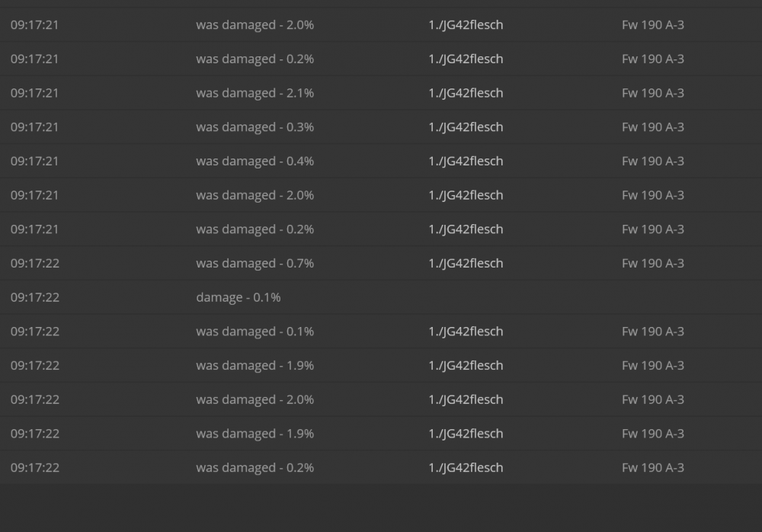Click 1./JG42flesch in the 0.4% damage row
762x532 pixels.
(466, 161)
